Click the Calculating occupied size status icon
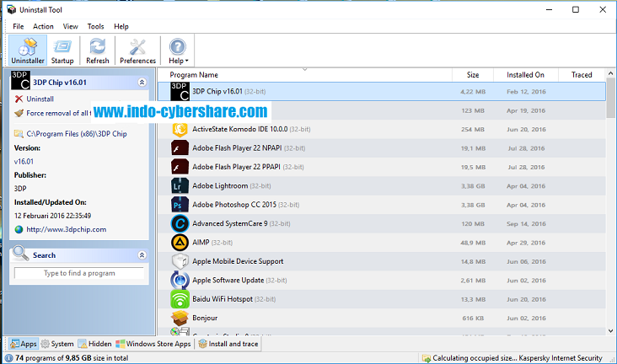This screenshot has width=617, height=364. pyautogui.click(x=427, y=358)
